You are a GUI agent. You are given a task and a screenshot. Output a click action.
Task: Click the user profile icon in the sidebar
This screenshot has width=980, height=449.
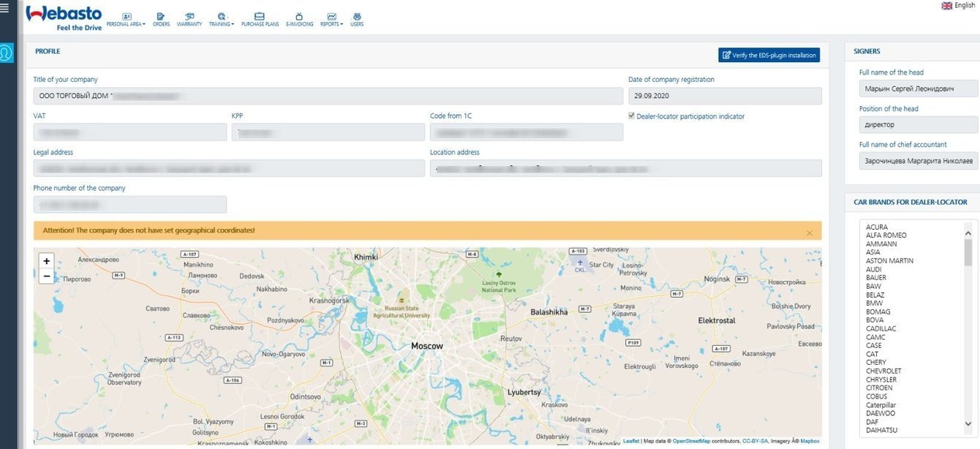point(7,53)
